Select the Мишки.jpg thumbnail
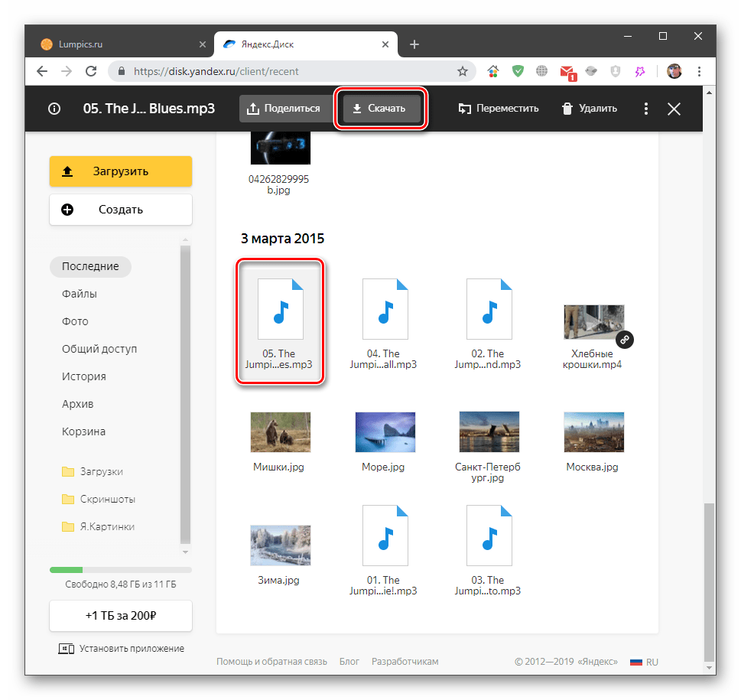The image size is (741, 700). tap(281, 432)
